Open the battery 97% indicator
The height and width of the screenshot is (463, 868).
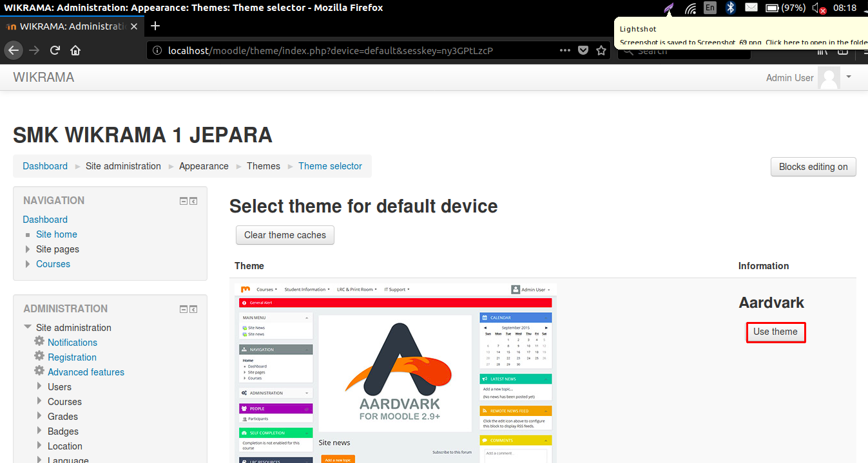[786, 8]
